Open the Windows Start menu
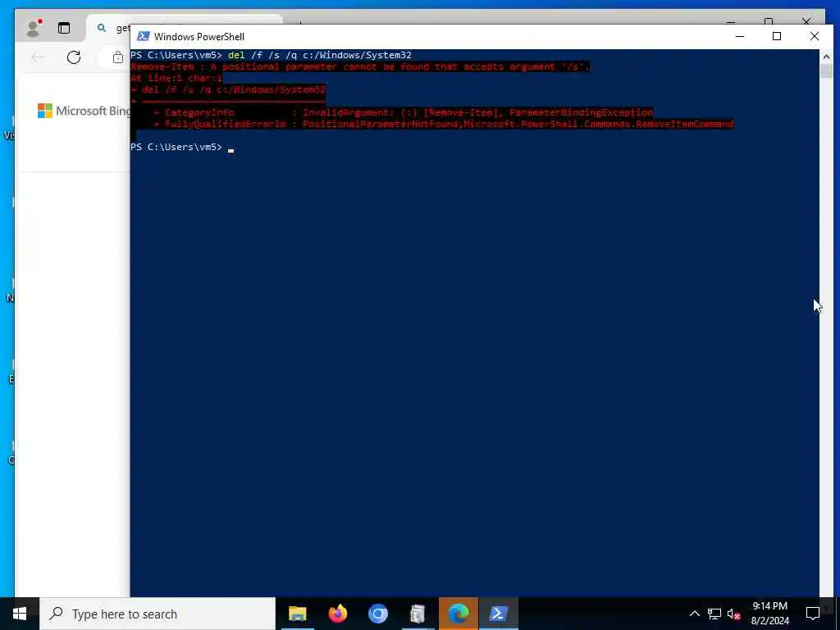Image resolution: width=840 pixels, height=630 pixels. pos(20,614)
